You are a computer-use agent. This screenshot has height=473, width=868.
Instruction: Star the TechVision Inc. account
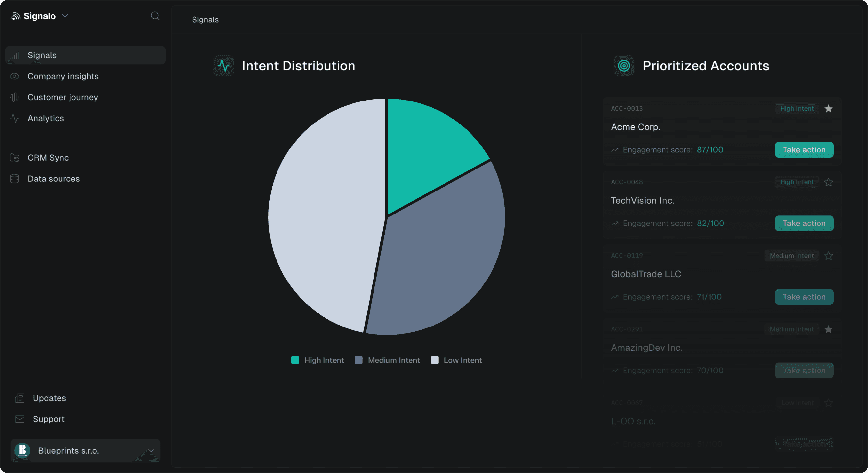(x=828, y=182)
